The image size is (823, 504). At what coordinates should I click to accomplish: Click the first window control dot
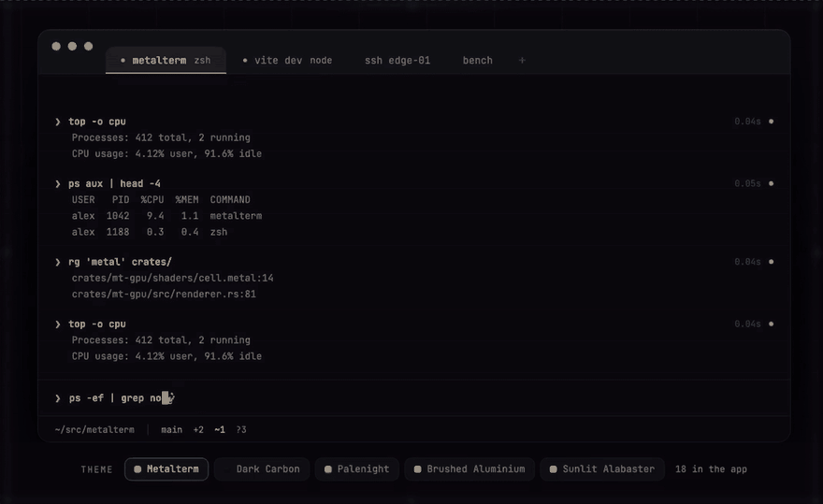(x=56, y=46)
